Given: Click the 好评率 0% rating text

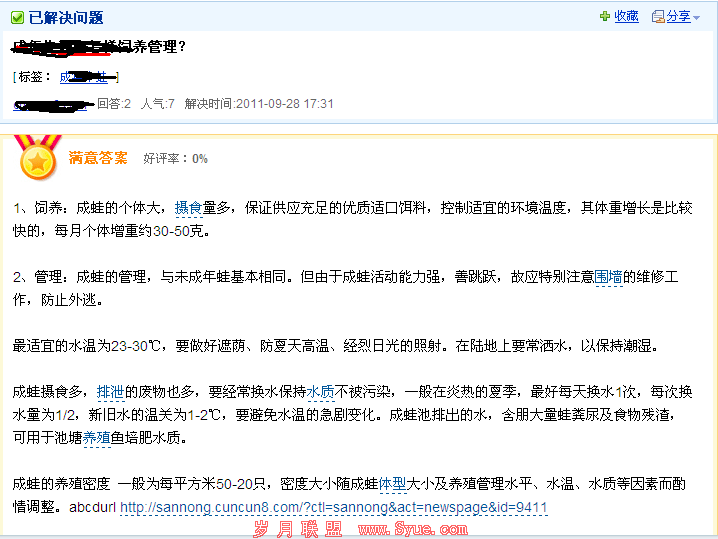Looking at the screenshot, I should pyautogui.click(x=176, y=158).
